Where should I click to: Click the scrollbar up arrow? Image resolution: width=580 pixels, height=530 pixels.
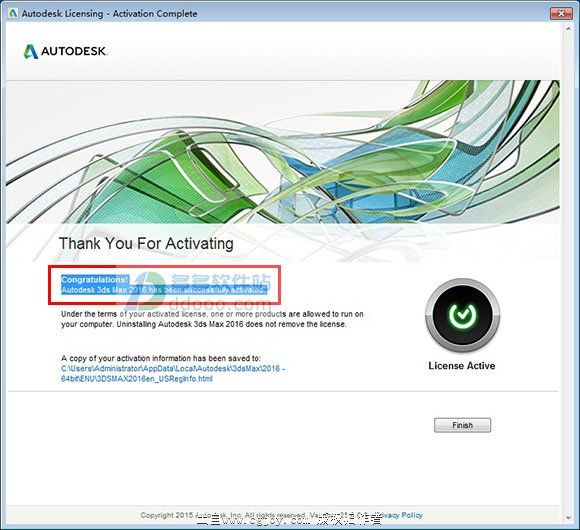[569, 28]
